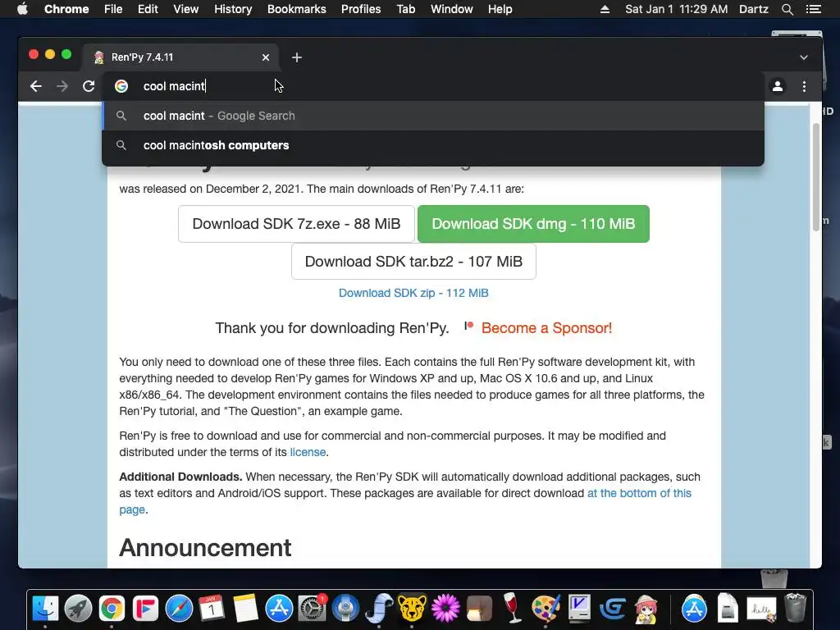Screen dimensions: 840x630
Task: Open the paint palette app in dock
Action: pos(546,609)
